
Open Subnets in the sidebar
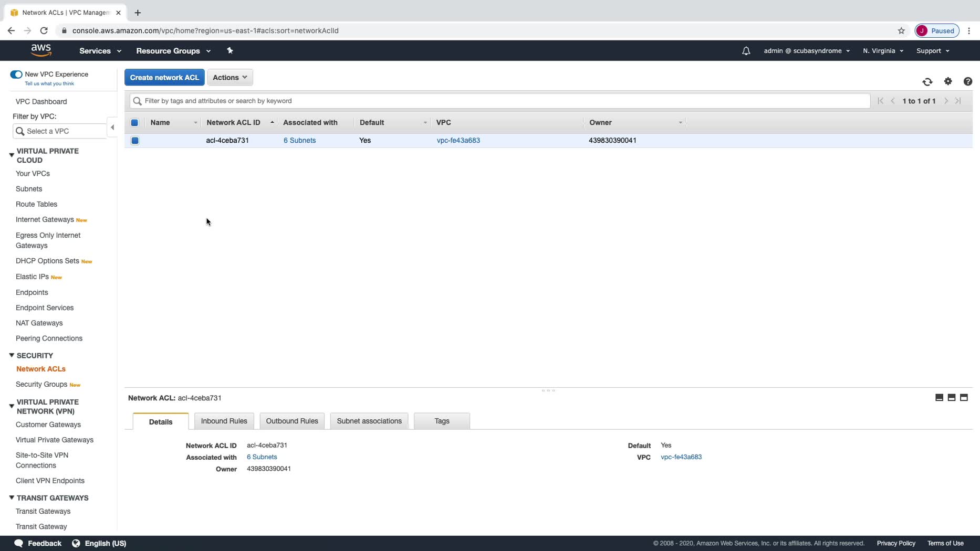(29, 189)
